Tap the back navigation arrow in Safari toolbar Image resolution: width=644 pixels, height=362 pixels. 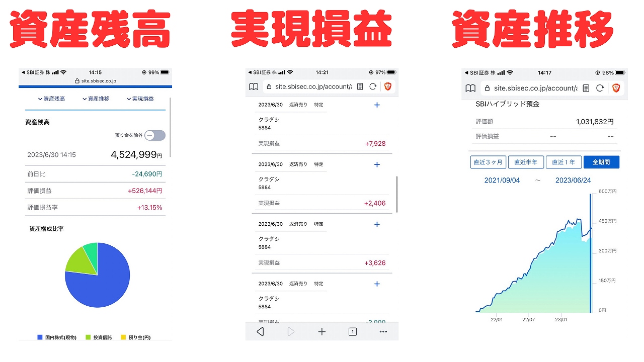point(260,331)
